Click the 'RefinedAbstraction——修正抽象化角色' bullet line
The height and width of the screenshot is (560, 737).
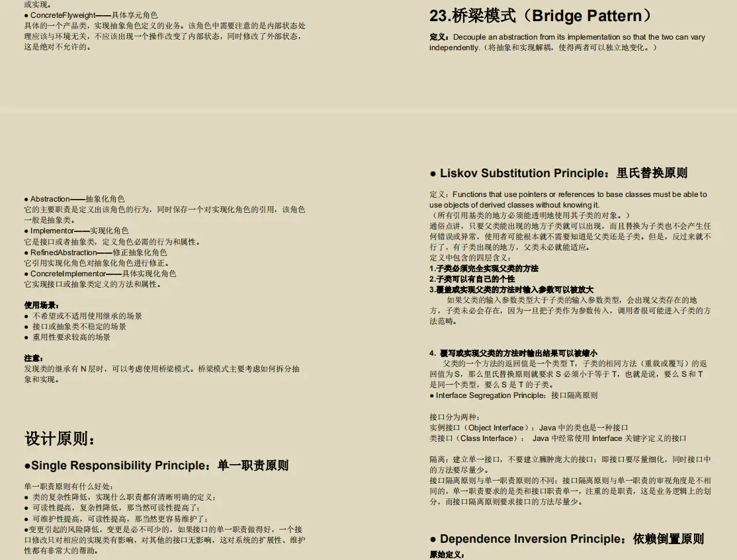coord(95,253)
